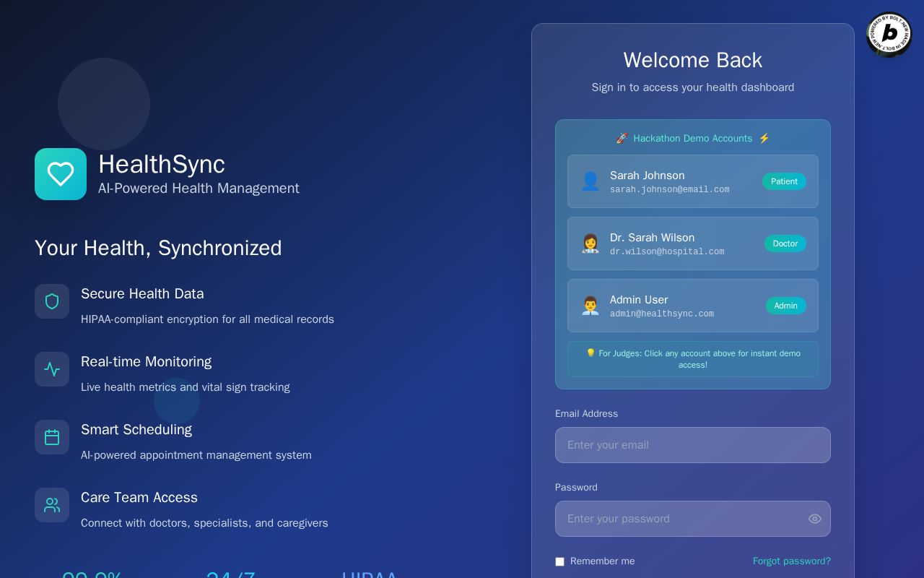Click the HealthSync heart logo icon
The height and width of the screenshot is (578, 924).
(61, 174)
